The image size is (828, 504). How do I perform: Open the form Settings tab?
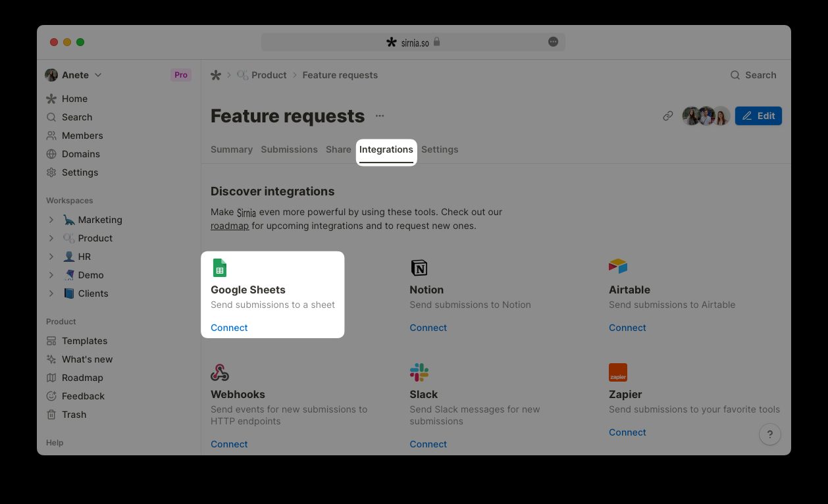click(440, 149)
